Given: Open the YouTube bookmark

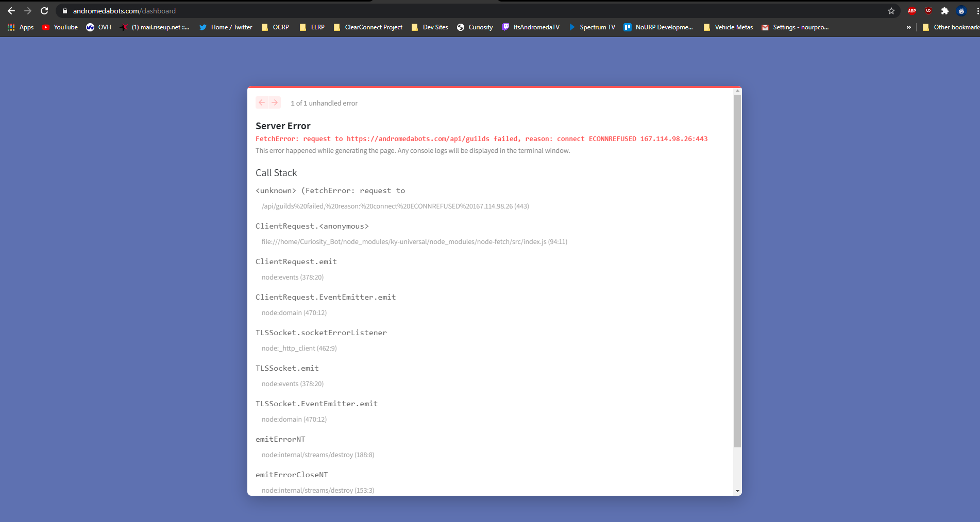Looking at the screenshot, I should pyautogui.click(x=60, y=27).
